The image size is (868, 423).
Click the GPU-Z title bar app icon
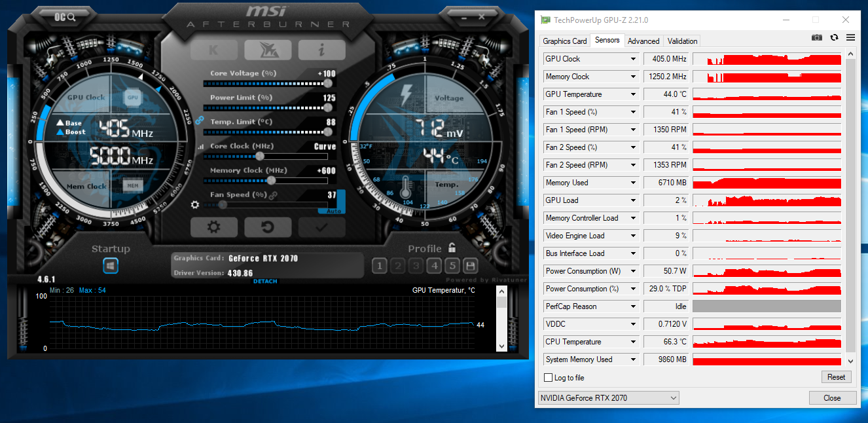(x=545, y=20)
